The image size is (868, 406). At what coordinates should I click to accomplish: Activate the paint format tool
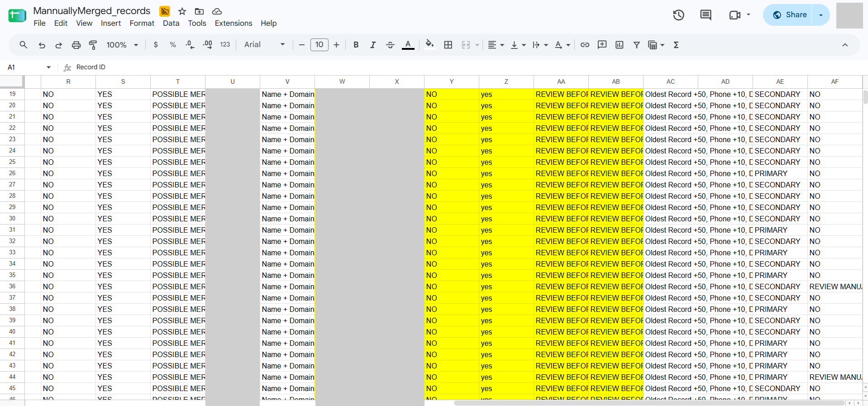[93, 45]
